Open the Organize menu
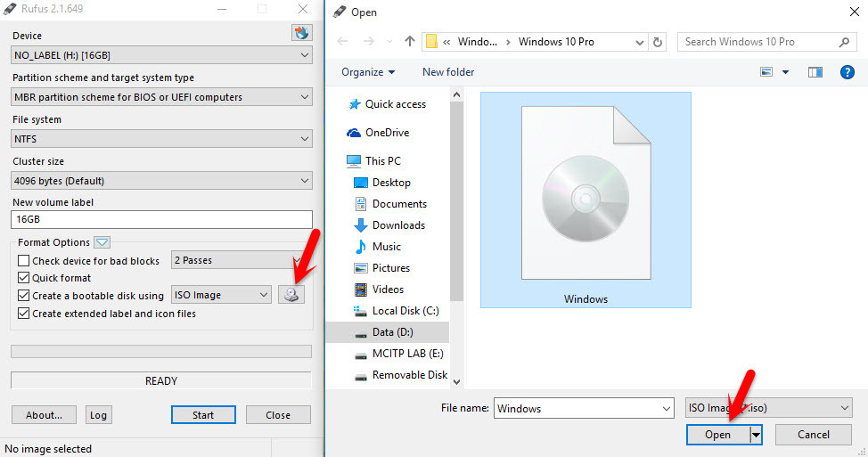868x457 pixels. (x=368, y=72)
